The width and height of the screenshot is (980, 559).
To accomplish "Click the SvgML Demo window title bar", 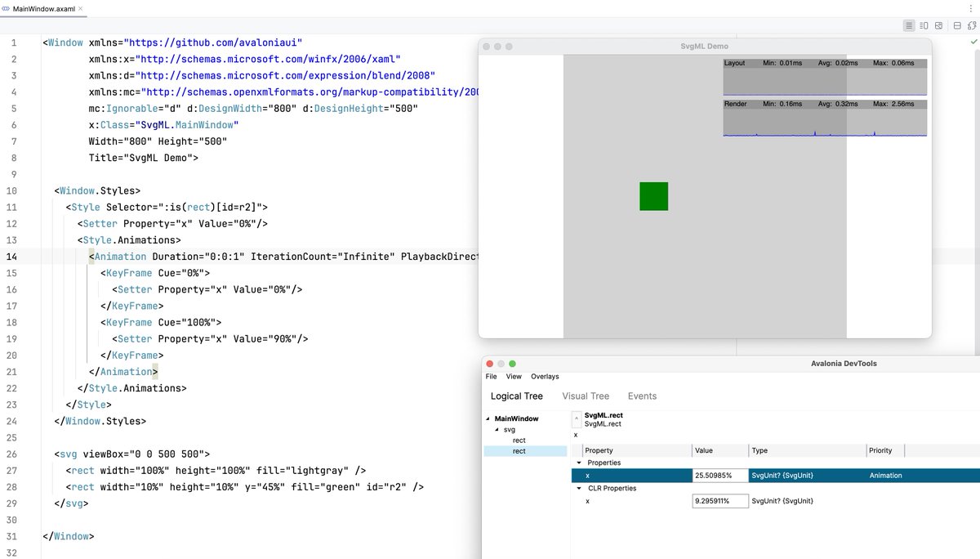I will point(704,46).
